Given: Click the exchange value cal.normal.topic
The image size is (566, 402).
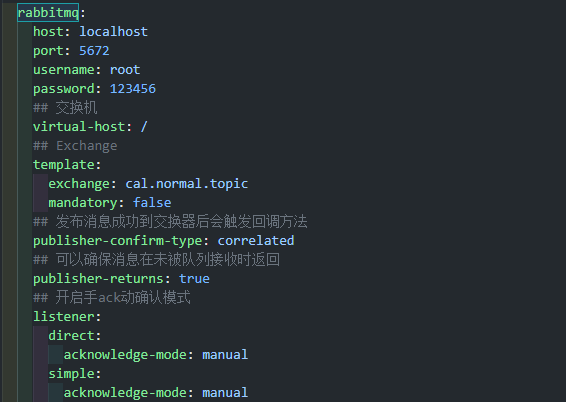Looking at the screenshot, I should pos(187,184).
